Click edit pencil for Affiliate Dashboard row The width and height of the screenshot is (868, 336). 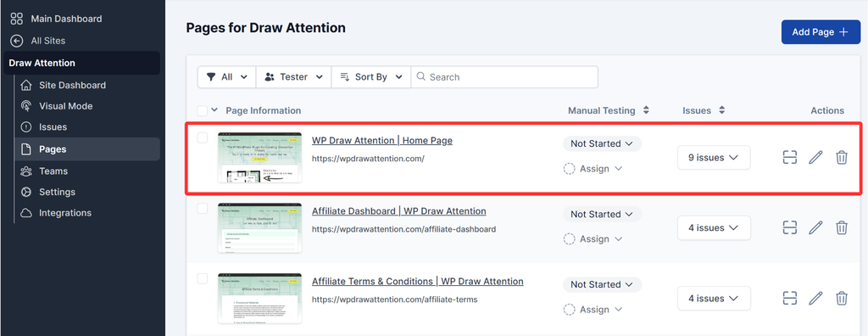(x=815, y=228)
